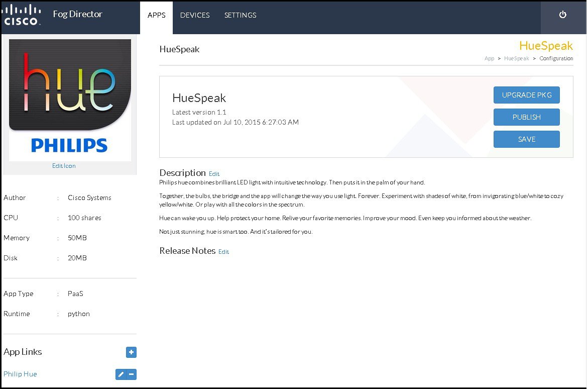Viewport: 588px width, 389px height.
Task: Select the 20MB disk value
Action: click(x=77, y=258)
